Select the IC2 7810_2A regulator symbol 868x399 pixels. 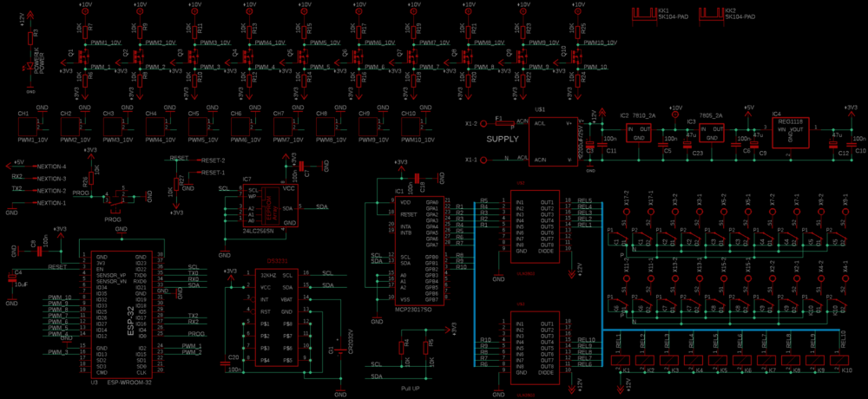[639, 133]
